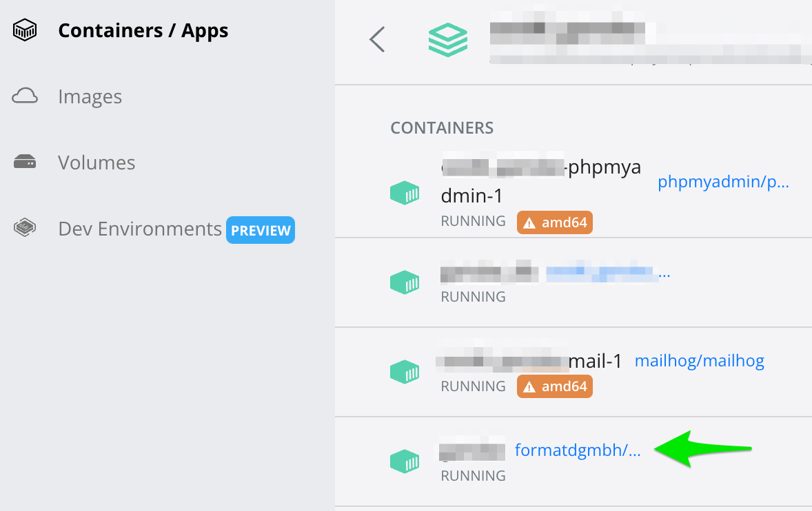The width and height of the screenshot is (812, 511).
Task: Select the formatdgmbh container hexagon icon
Action: (x=405, y=461)
